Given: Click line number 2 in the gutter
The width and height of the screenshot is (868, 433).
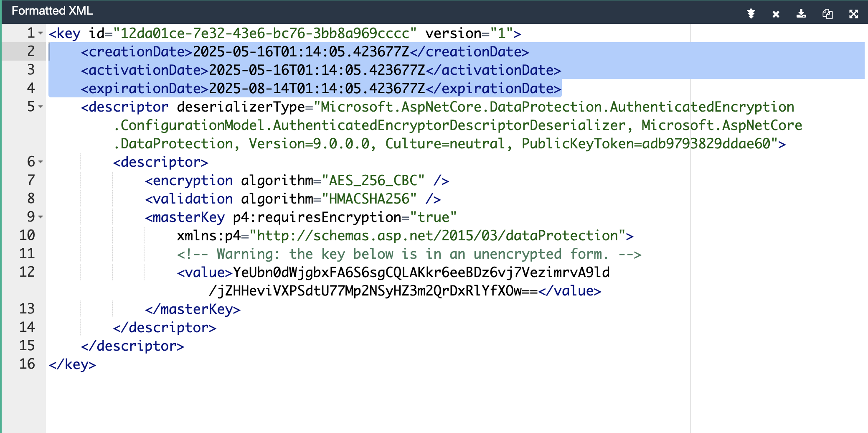Looking at the screenshot, I should (x=31, y=51).
